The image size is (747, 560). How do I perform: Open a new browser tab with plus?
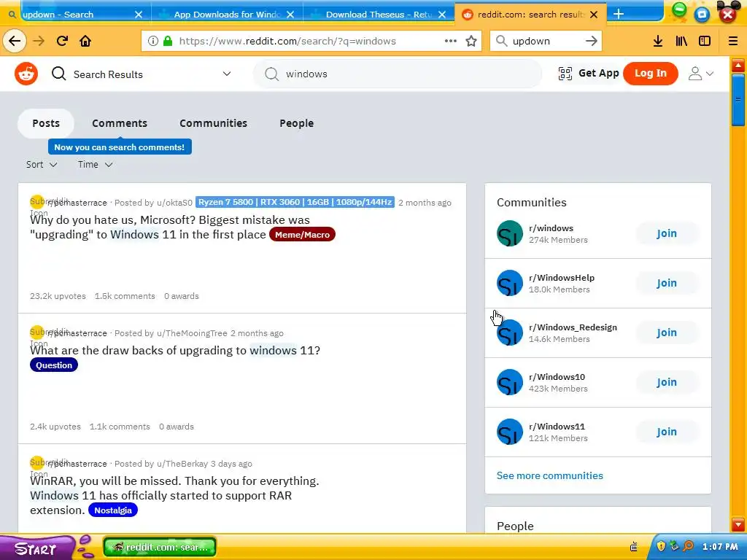pyautogui.click(x=619, y=15)
